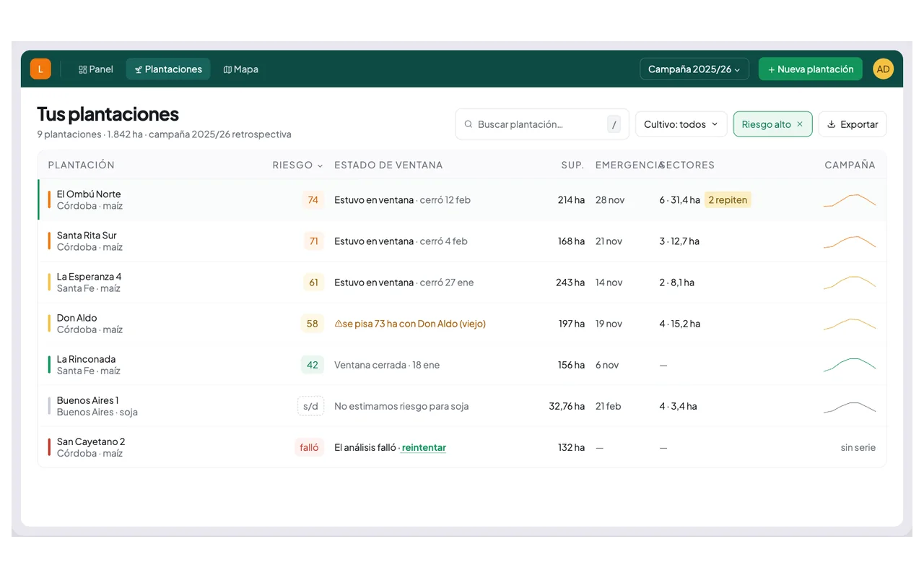
Task: Click the 4 · 15,2 ha sectors value
Action: (x=680, y=324)
